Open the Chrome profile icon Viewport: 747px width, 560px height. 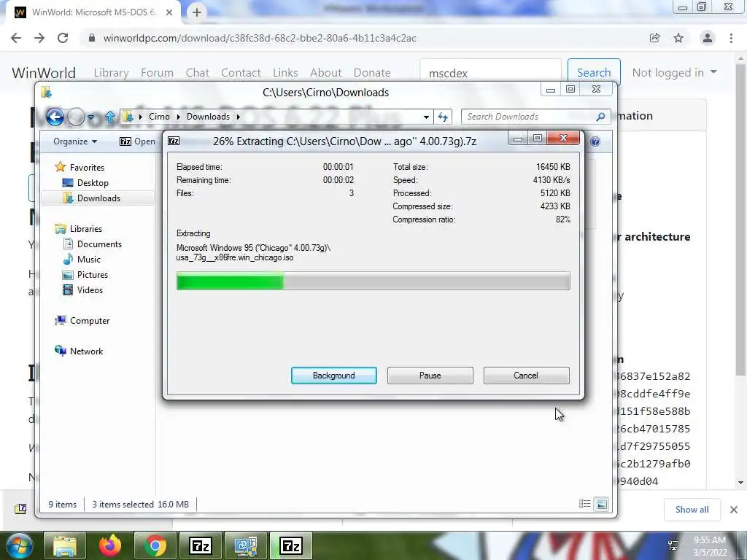click(x=708, y=38)
